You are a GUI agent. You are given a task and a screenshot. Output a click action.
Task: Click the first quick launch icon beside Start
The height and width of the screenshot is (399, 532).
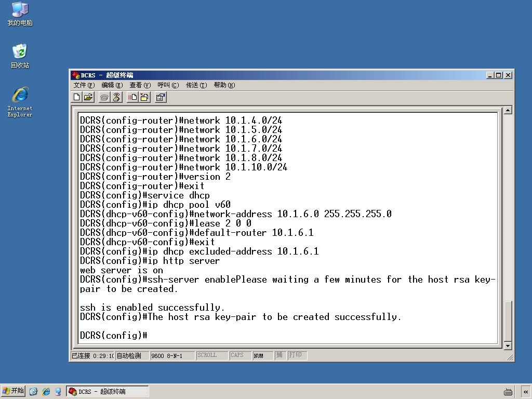pos(33,392)
